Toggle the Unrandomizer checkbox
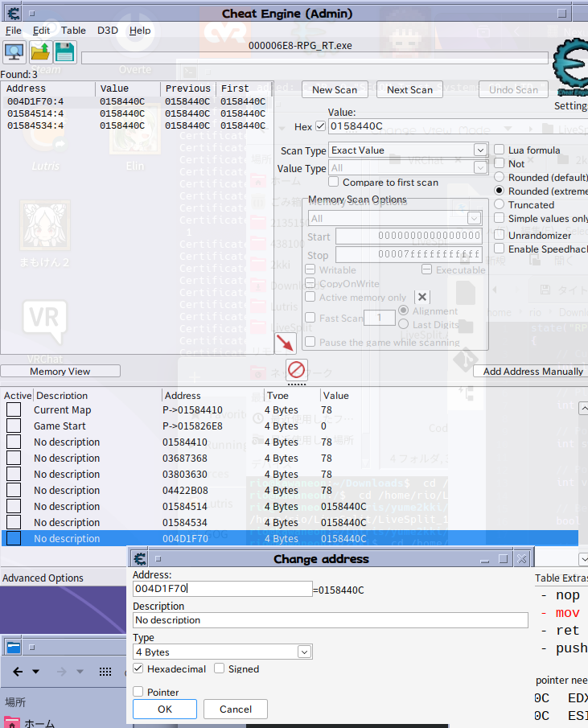 500,235
